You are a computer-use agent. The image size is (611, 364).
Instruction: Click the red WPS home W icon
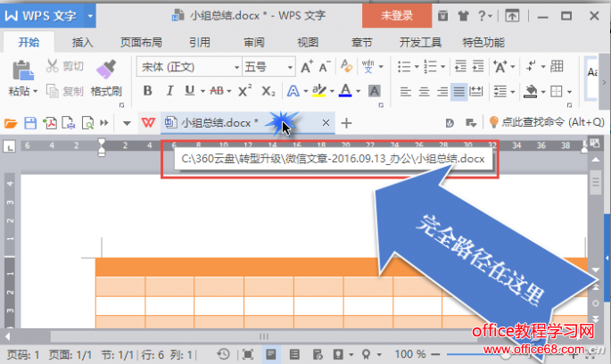(x=148, y=123)
